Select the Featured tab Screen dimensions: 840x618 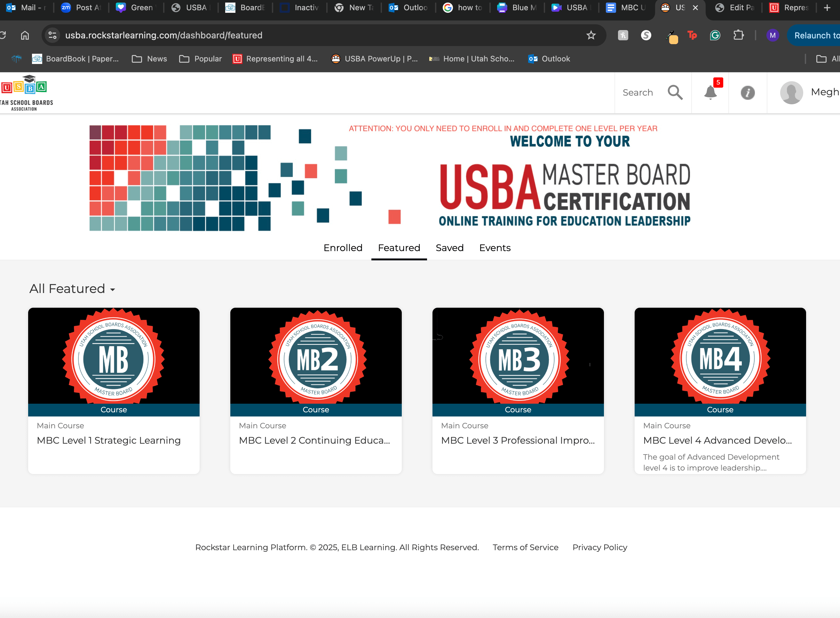(x=399, y=248)
